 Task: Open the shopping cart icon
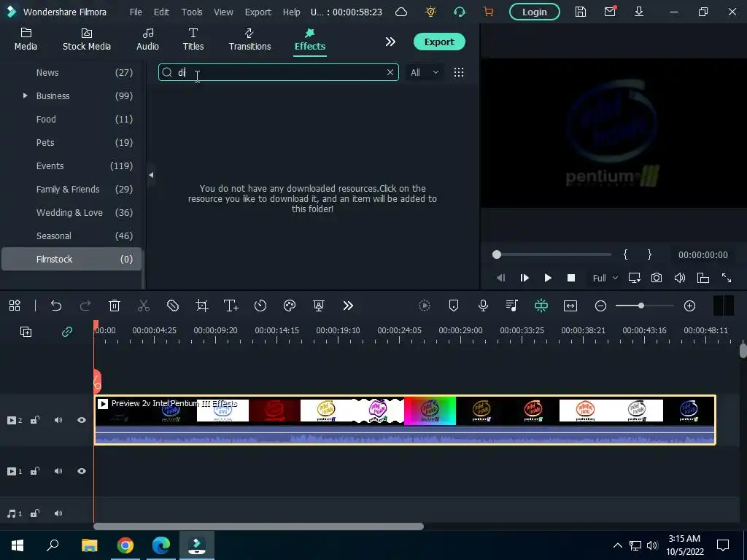[x=488, y=12]
